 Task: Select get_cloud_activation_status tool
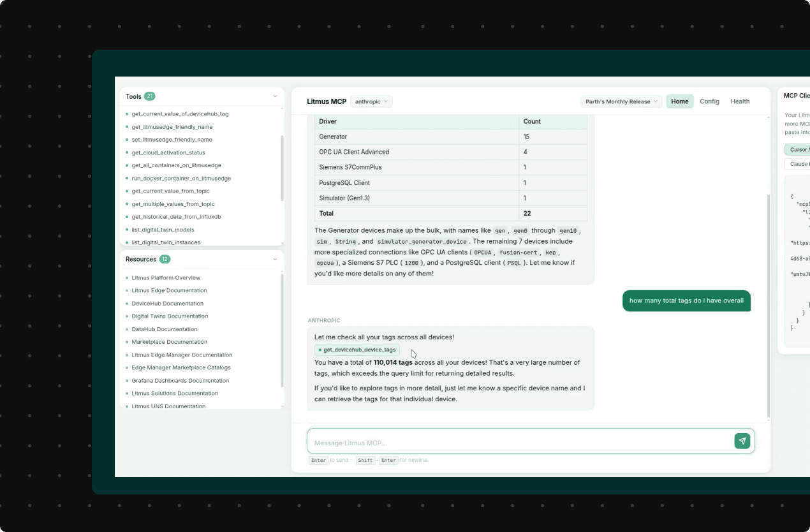(x=168, y=152)
